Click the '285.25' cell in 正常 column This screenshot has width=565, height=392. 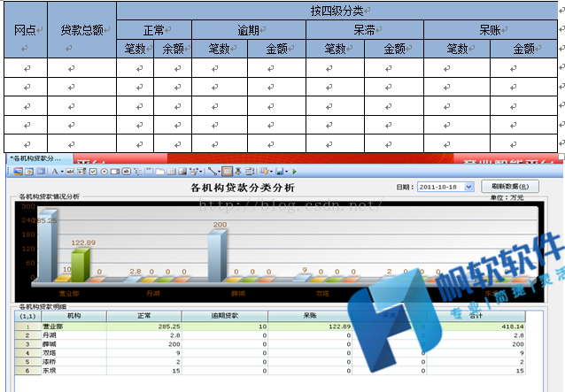(144, 327)
